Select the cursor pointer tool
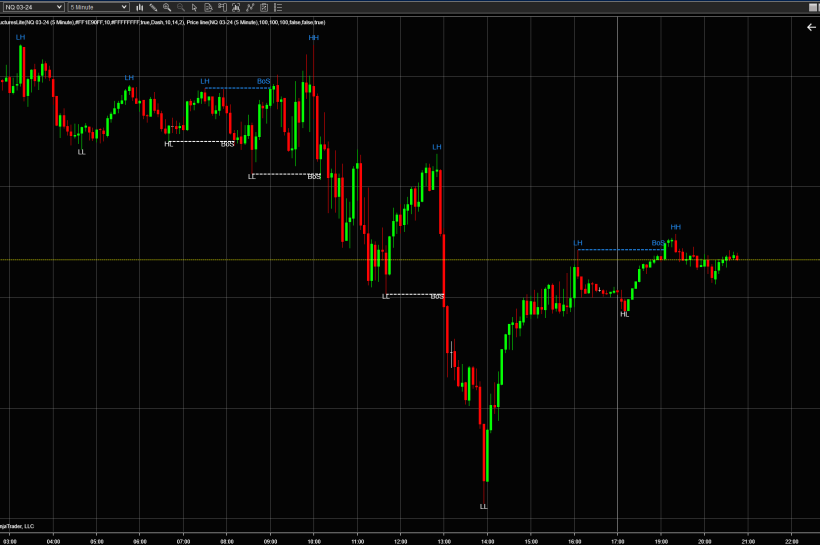Viewport: 820px width, 545px height. (194, 7)
